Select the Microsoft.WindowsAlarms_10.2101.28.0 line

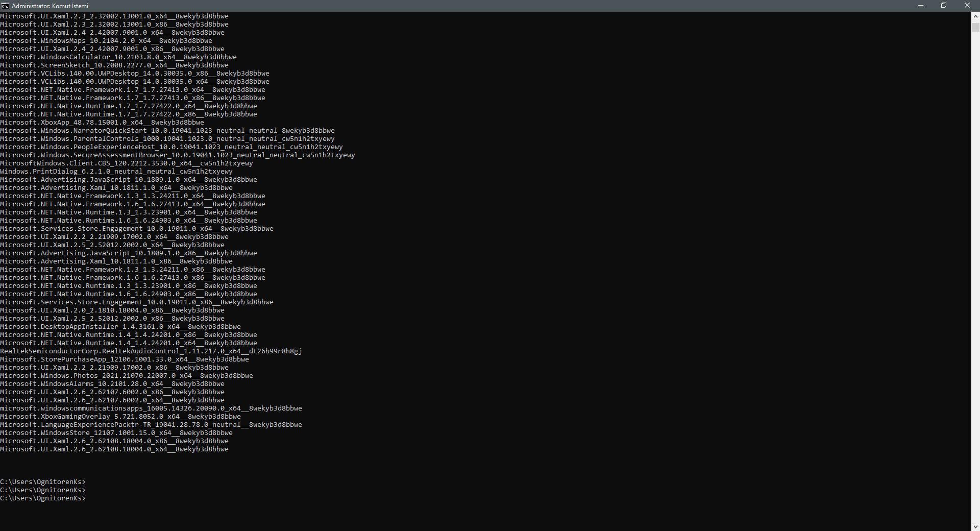coord(112,384)
